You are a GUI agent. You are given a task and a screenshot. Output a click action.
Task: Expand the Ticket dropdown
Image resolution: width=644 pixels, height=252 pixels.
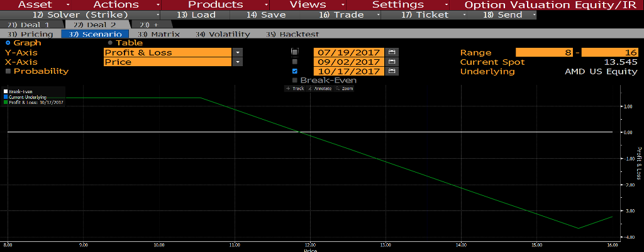pos(465,15)
